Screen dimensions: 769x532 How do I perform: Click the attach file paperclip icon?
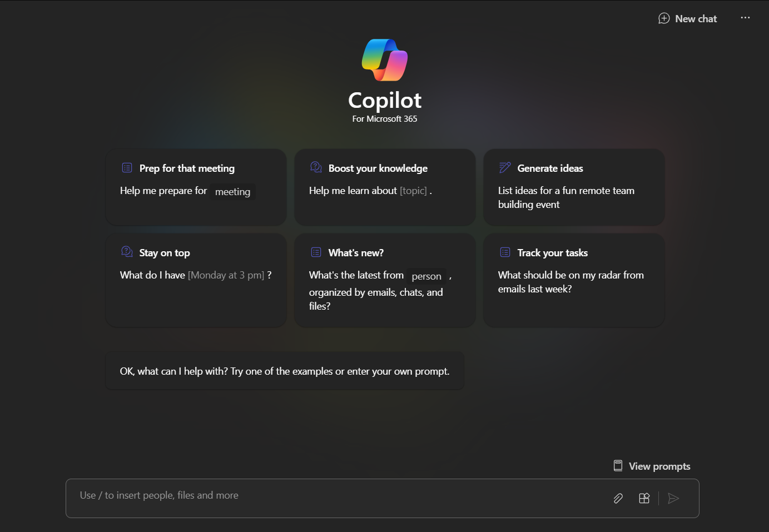(618, 498)
